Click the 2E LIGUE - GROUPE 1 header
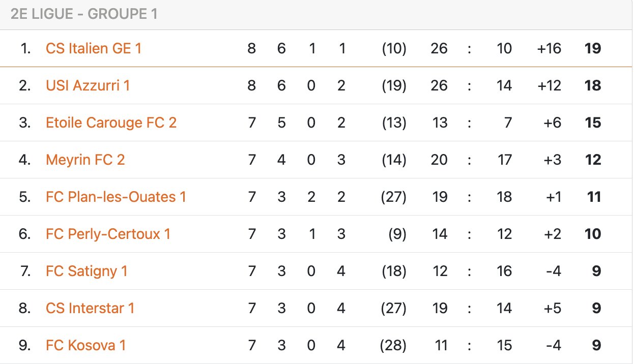Viewport: 634px width, 364px height. click(84, 14)
